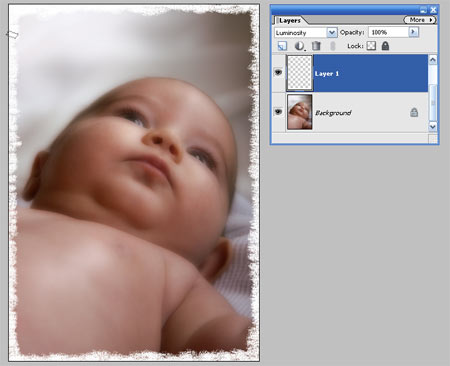Select the Layers tab

290,20
